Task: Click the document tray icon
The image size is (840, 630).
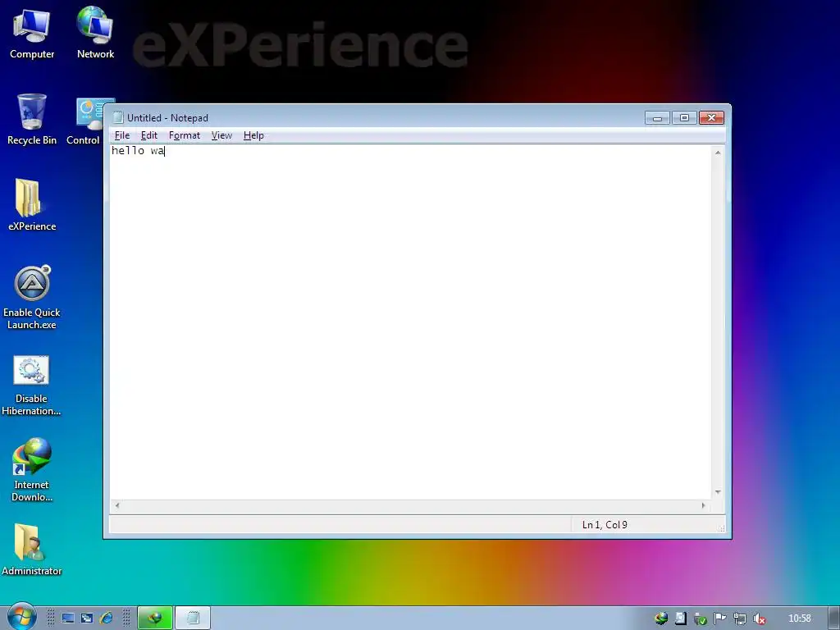Action: [680, 619]
